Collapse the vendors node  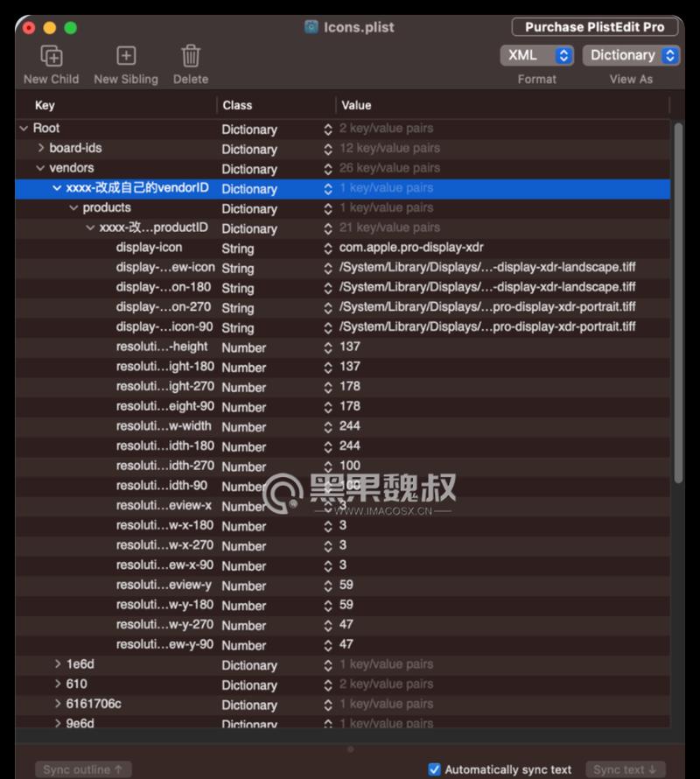tap(40, 168)
